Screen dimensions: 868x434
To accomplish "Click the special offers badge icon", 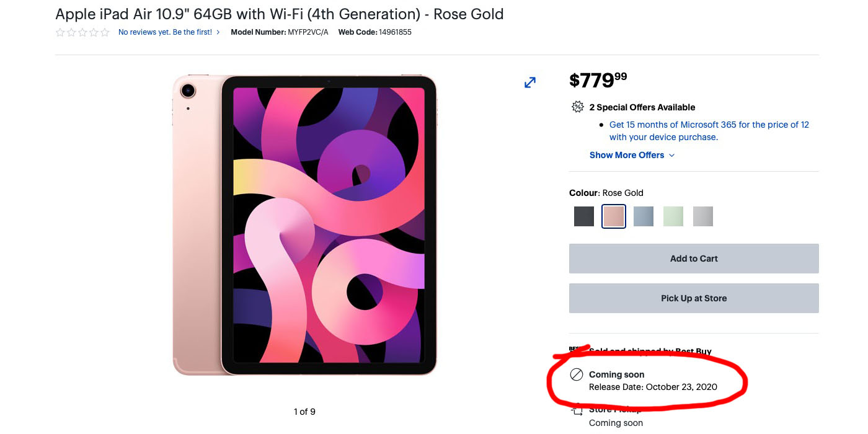I will click(x=577, y=107).
